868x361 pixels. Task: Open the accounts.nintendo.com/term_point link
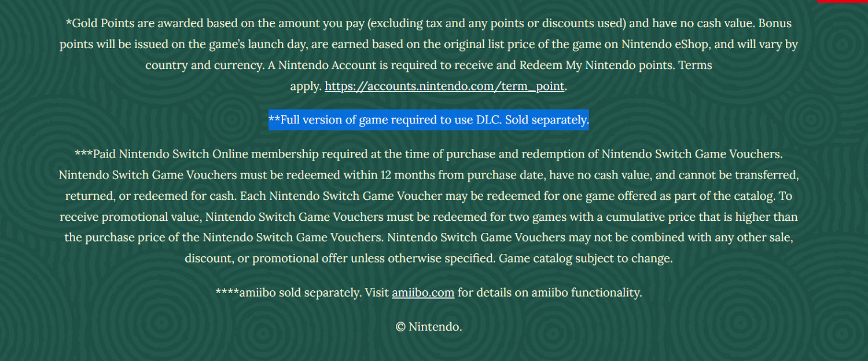point(444,87)
